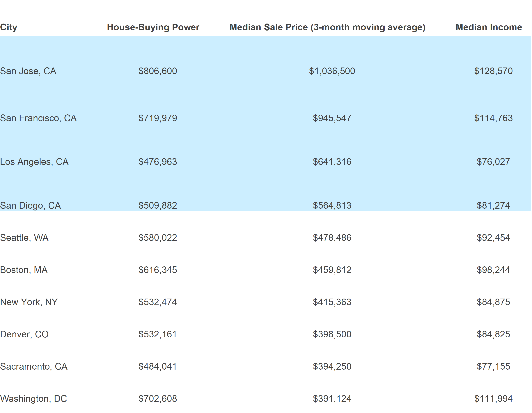This screenshot has height=413, width=532.
Task: Select the San Francisco, CA cell
Action: 38,118
